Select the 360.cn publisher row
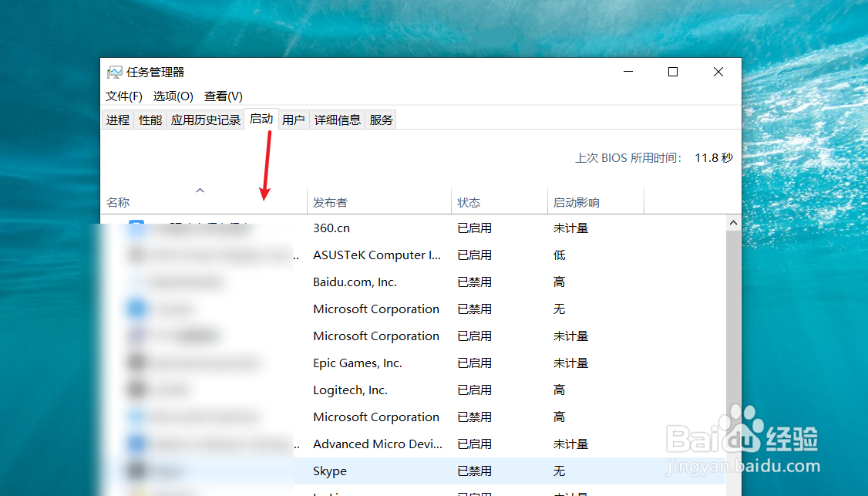Image resolution: width=868 pixels, height=496 pixels. 413,228
